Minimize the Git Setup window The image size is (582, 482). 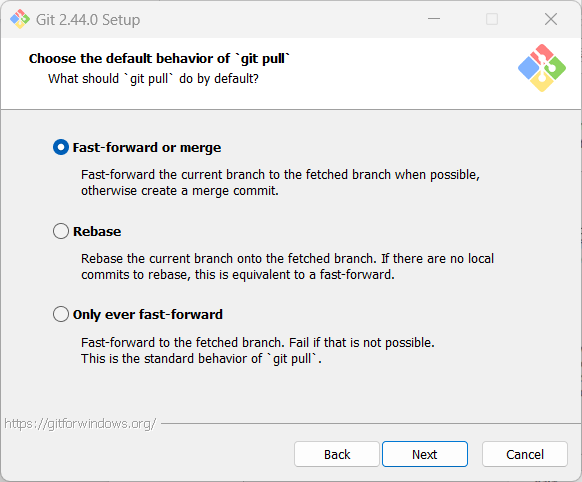coord(434,19)
